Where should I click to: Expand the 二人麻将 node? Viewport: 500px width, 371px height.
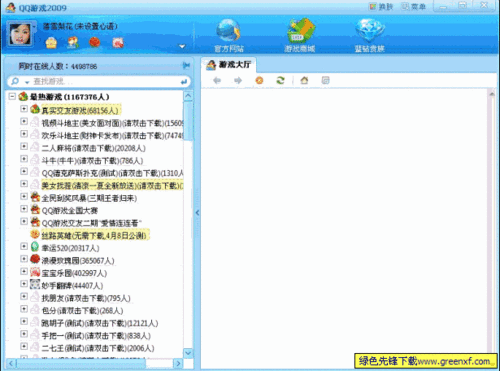click(24, 146)
